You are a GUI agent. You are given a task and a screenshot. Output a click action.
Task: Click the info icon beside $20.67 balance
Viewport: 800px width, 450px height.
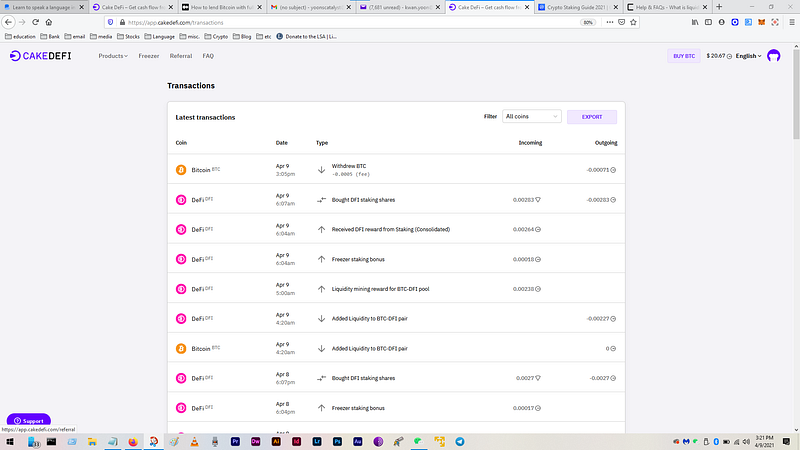click(x=729, y=56)
